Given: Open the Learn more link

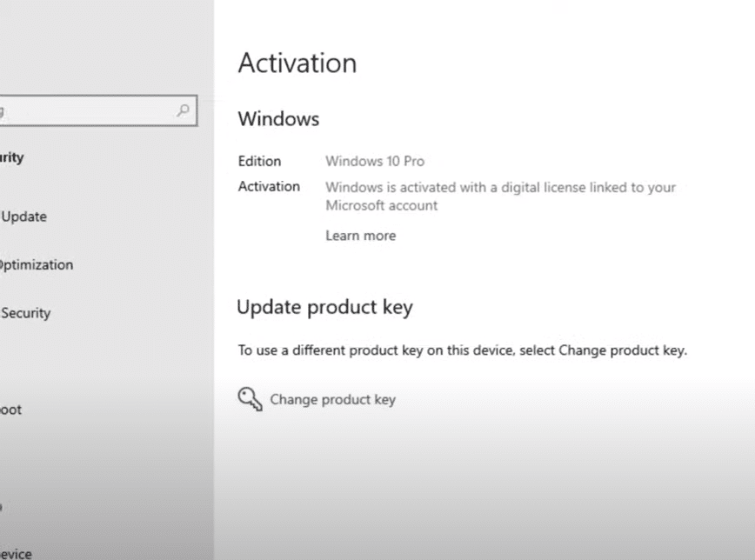Looking at the screenshot, I should pos(361,236).
